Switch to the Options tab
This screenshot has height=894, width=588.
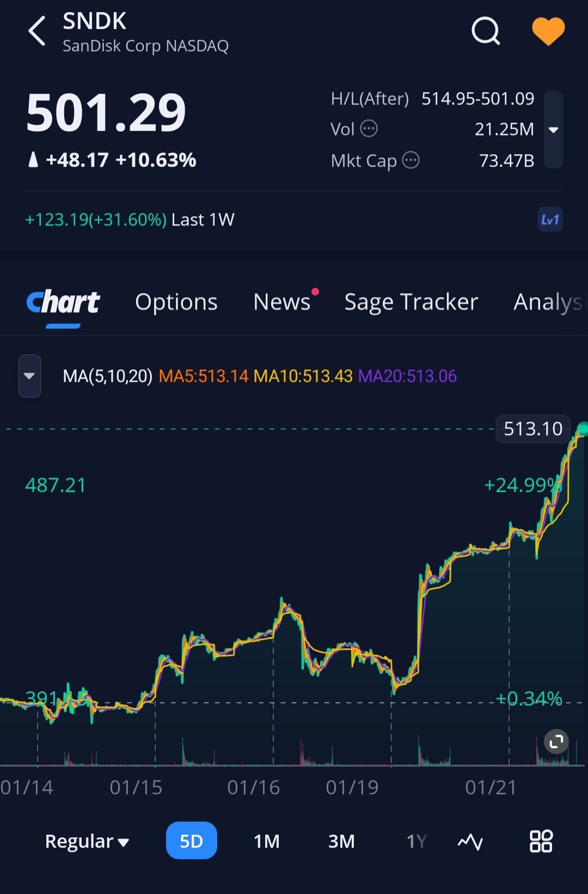[x=176, y=302]
